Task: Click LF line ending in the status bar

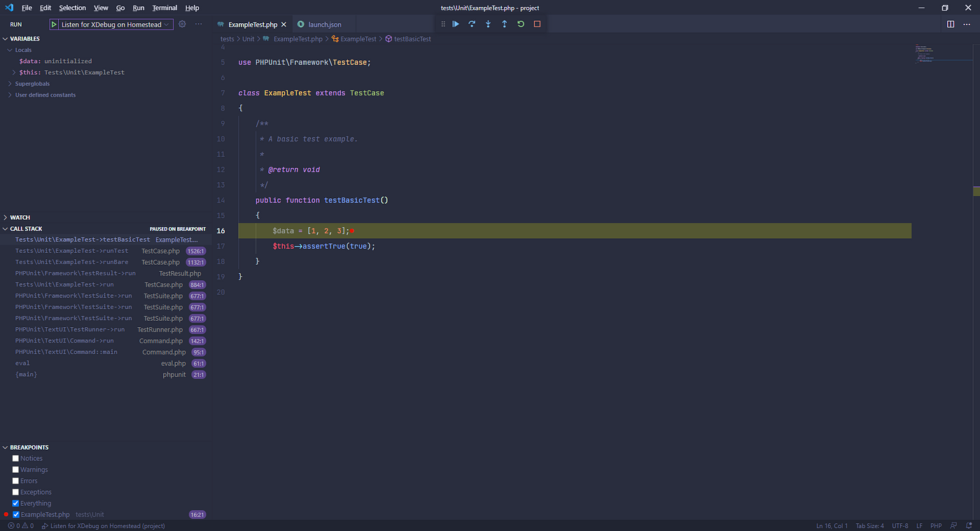Action: coord(920,525)
